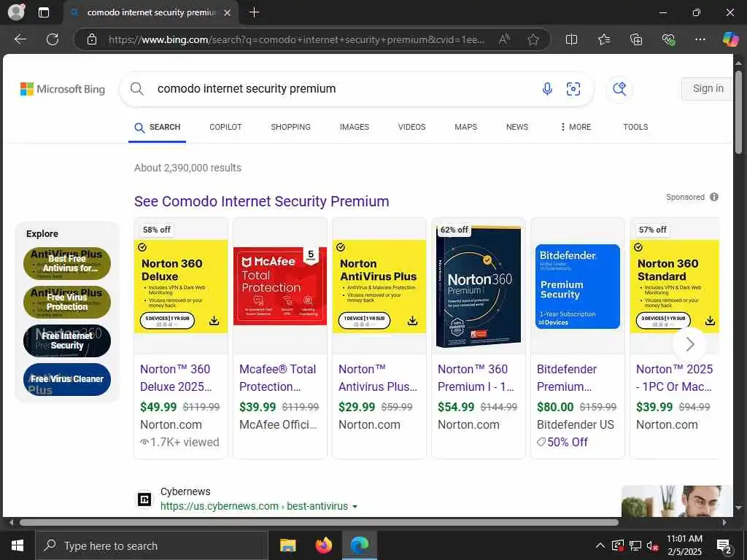
Task: Switch to the NEWS tab
Action: [x=517, y=127]
